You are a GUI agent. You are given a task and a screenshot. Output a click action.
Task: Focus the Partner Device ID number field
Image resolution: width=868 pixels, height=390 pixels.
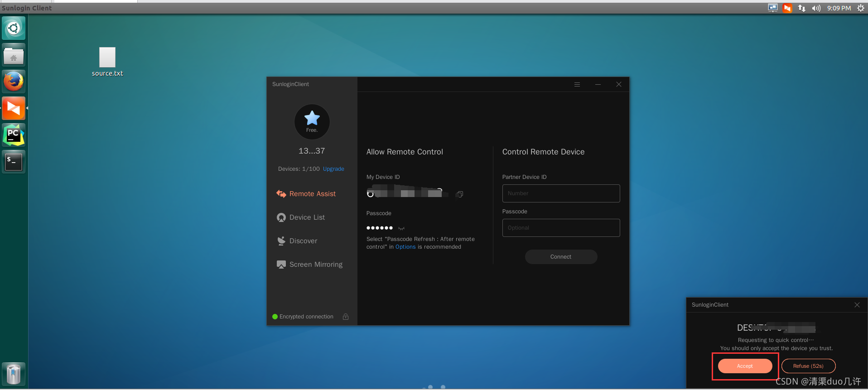(x=561, y=193)
